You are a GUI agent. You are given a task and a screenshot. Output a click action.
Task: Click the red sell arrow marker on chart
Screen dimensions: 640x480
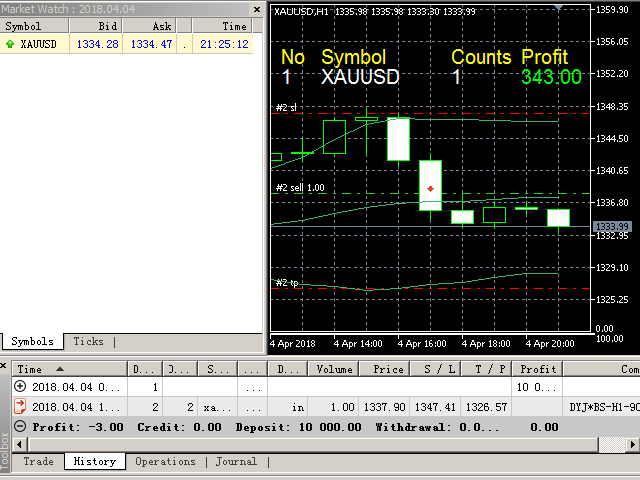point(430,189)
